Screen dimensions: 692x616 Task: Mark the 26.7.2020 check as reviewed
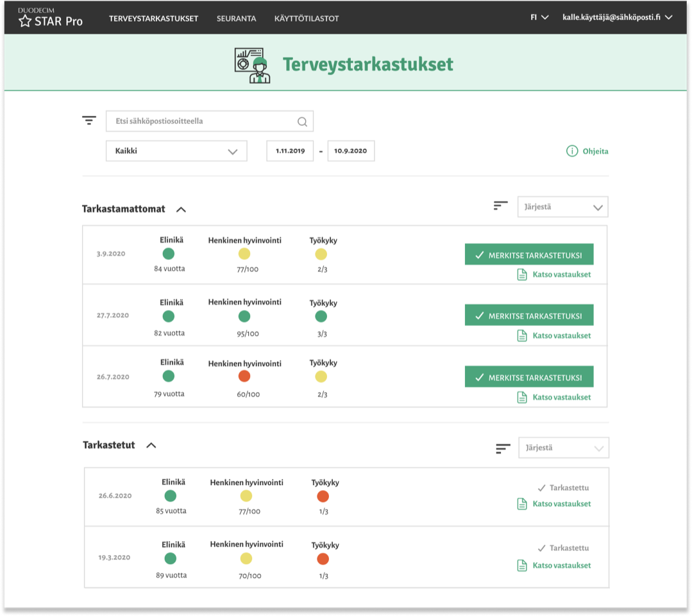[x=529, y=377]
